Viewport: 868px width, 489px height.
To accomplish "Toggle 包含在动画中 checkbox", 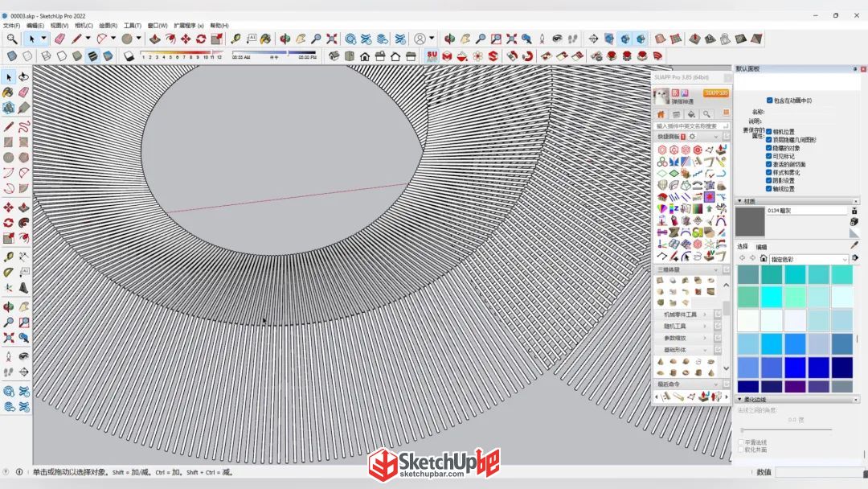I will click(x=769, y=101).
